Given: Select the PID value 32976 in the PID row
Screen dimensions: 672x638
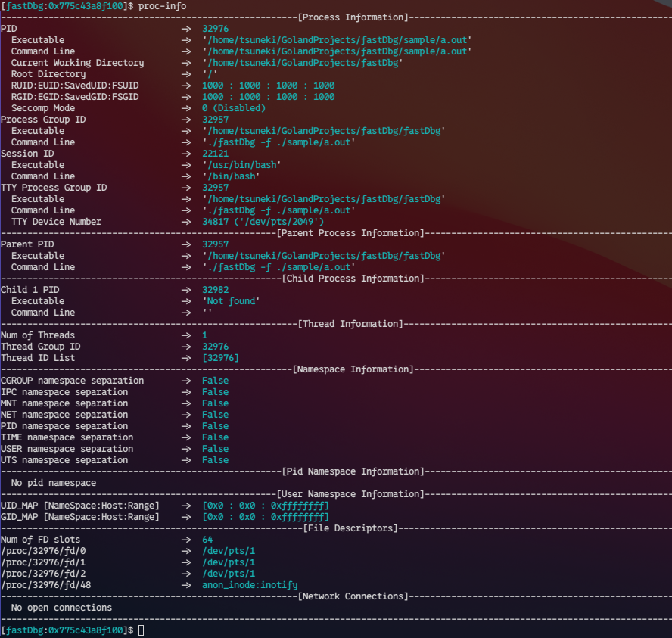Looking at the screenshot, I should pyautogui.click(x=215, y=29).
